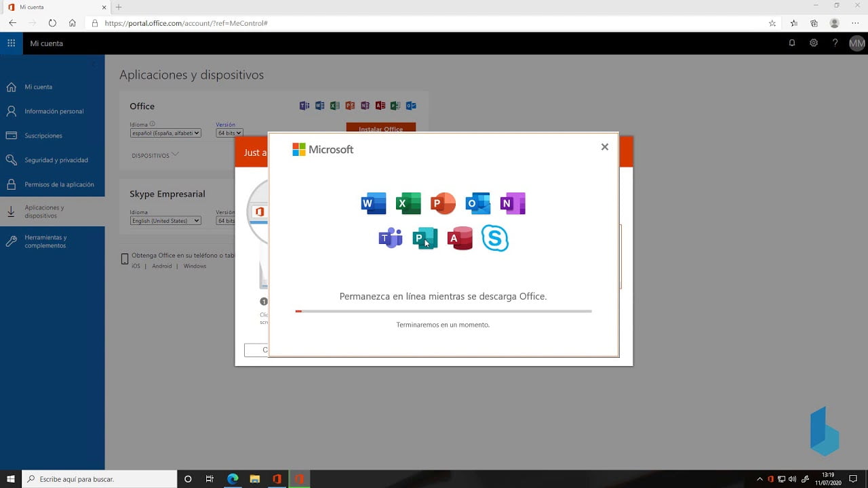
Task: Click the Windows download link
Action: pos(195,266)
